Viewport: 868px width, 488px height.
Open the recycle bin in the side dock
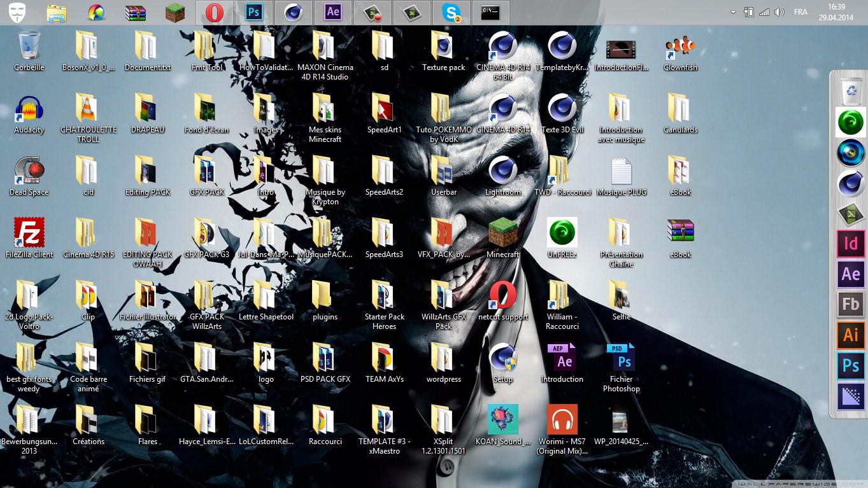[x=851, y=91]
